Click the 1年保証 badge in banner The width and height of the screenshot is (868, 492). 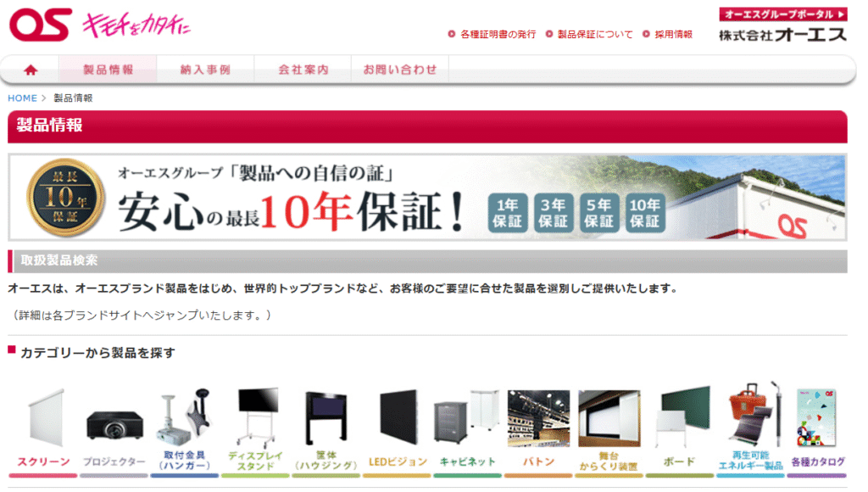pyautogui.click(x=508, y=213)
